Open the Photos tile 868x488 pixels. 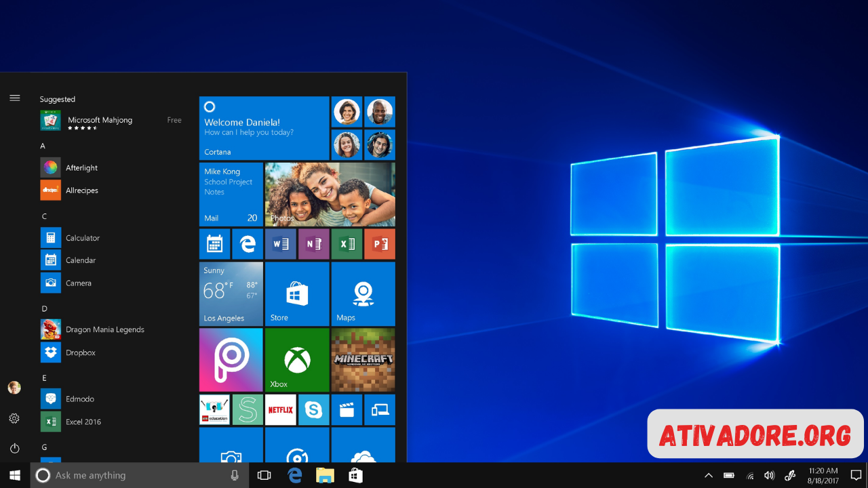click(x=330, y=195)
